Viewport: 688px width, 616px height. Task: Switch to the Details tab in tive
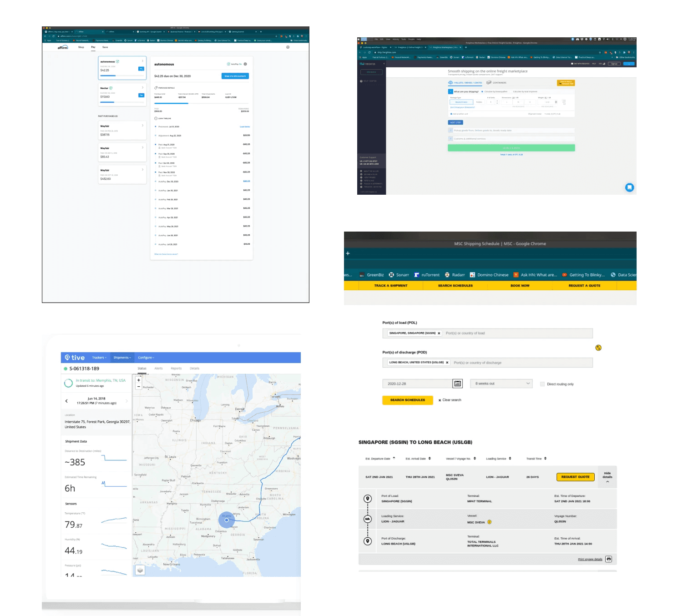[195, 369]
